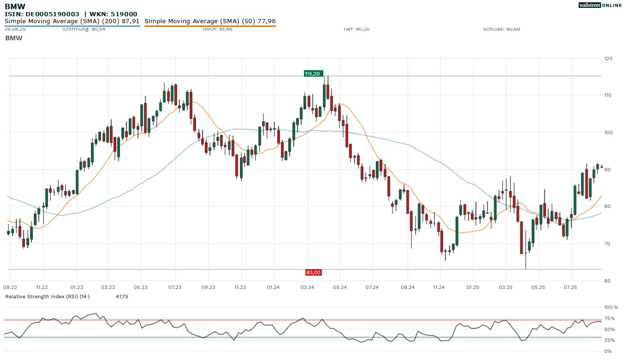
Task: Click the orange SMA 50 legend color line
Action: tap(210, 26)
